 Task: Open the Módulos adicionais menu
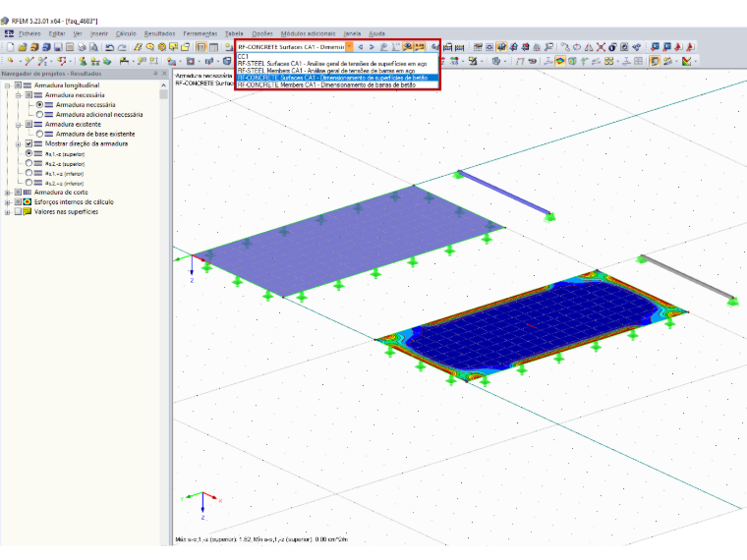point(308,33)
